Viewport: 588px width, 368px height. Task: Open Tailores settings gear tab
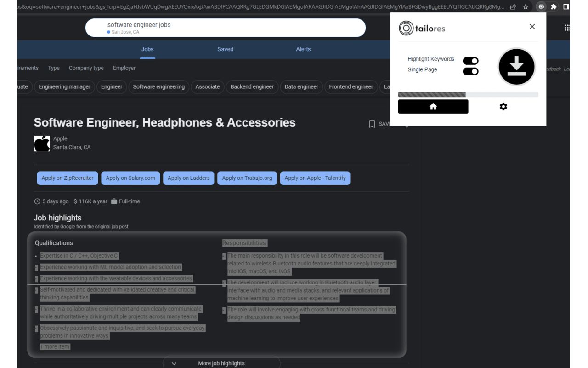503,107
